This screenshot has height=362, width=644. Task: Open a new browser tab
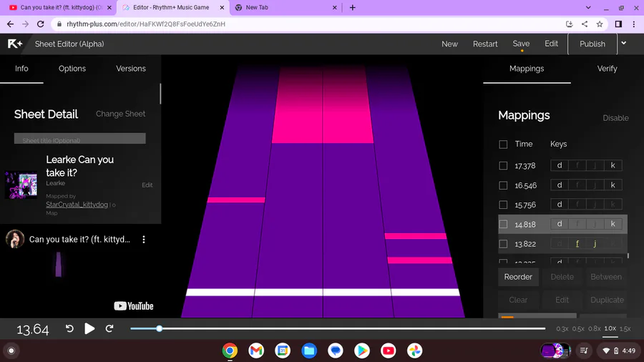[x=352, y=7]
